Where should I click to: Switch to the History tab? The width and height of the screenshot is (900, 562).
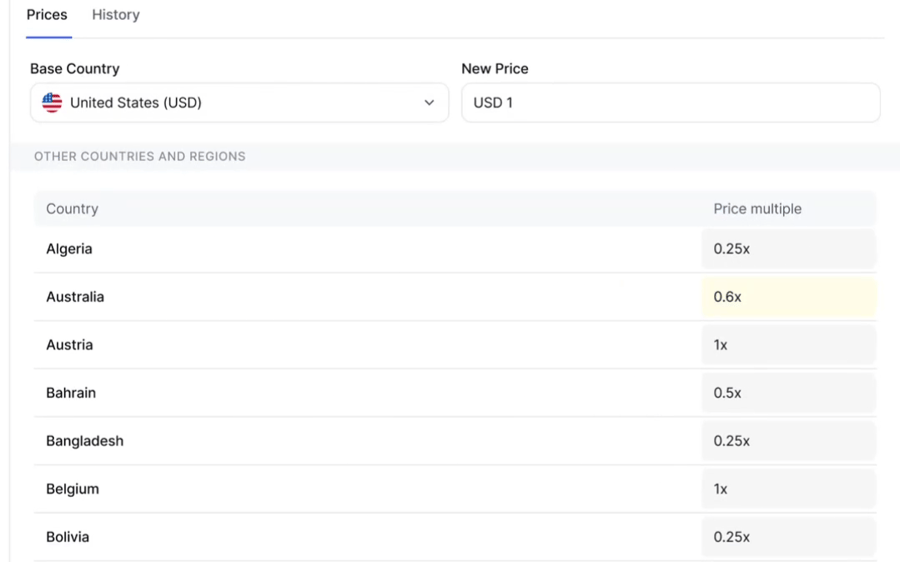[116, 15]
